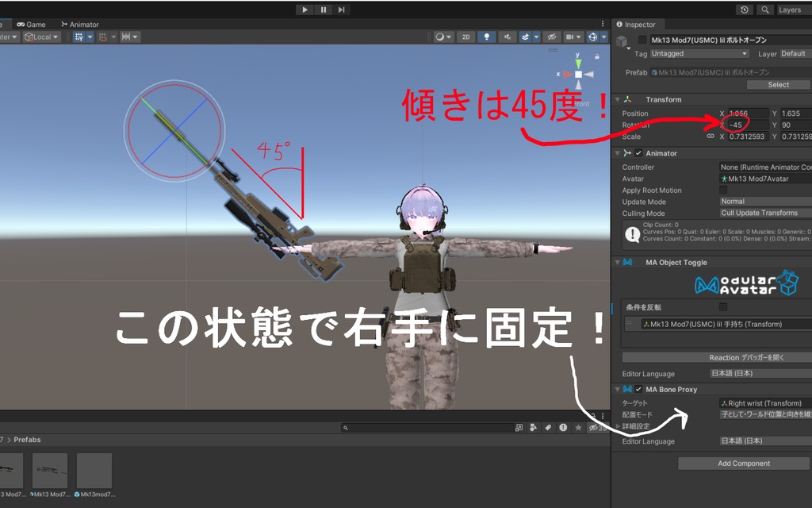Click Search by Type icon in Project panel
This screenshot has height=508, width=812.
click(x=533, y=428)
